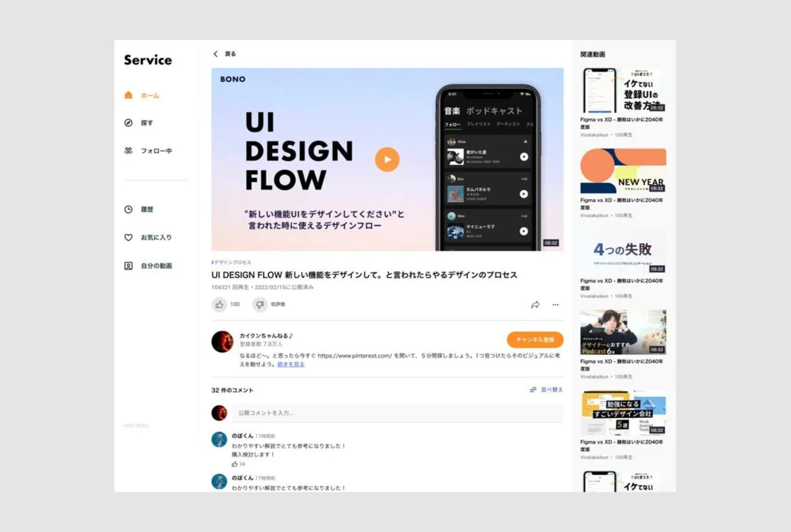Click the share icon below the video
The width and height of the screenshot is (791, 532).
(535, 305)
